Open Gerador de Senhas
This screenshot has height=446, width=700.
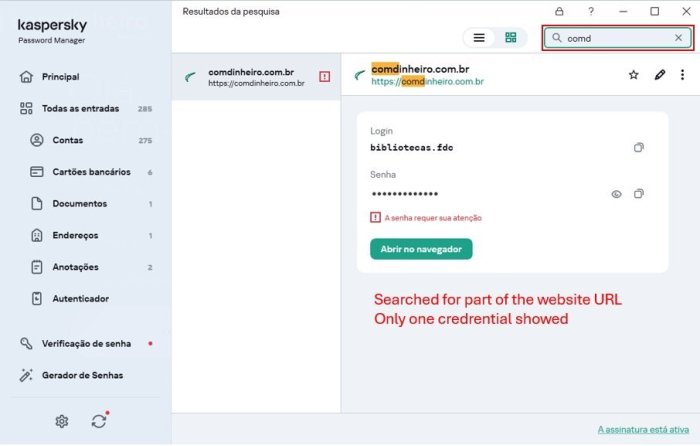(x=79, y=375)
